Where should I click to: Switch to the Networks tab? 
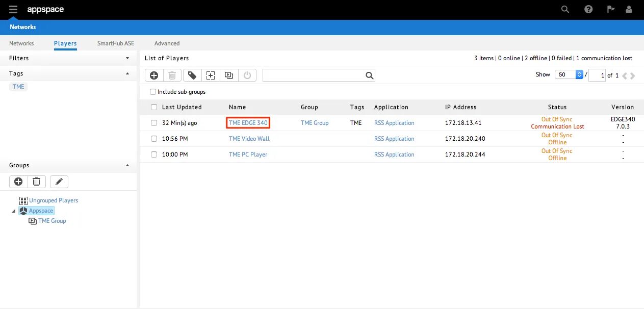(x=21, y=43)
